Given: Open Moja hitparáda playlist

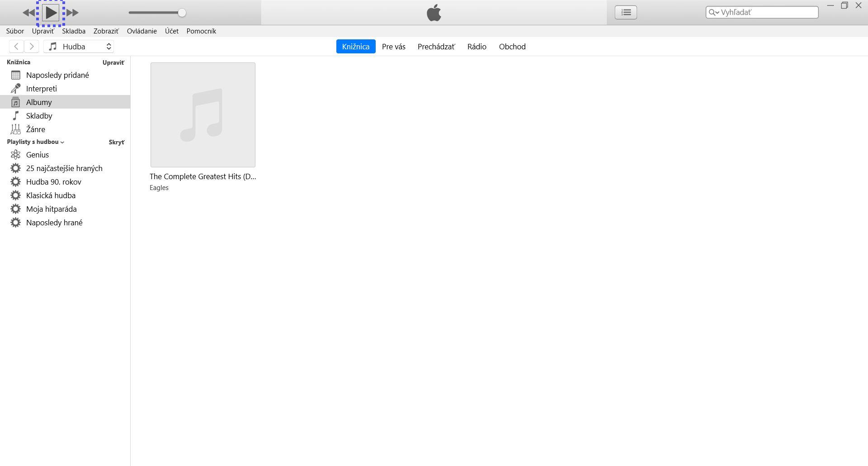Looking at the screenshot, I should tap(65, 209).
